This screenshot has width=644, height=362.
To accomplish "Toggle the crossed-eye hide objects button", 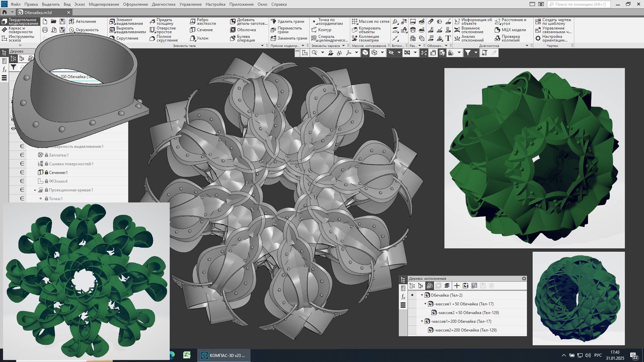I will coord(391,53).
